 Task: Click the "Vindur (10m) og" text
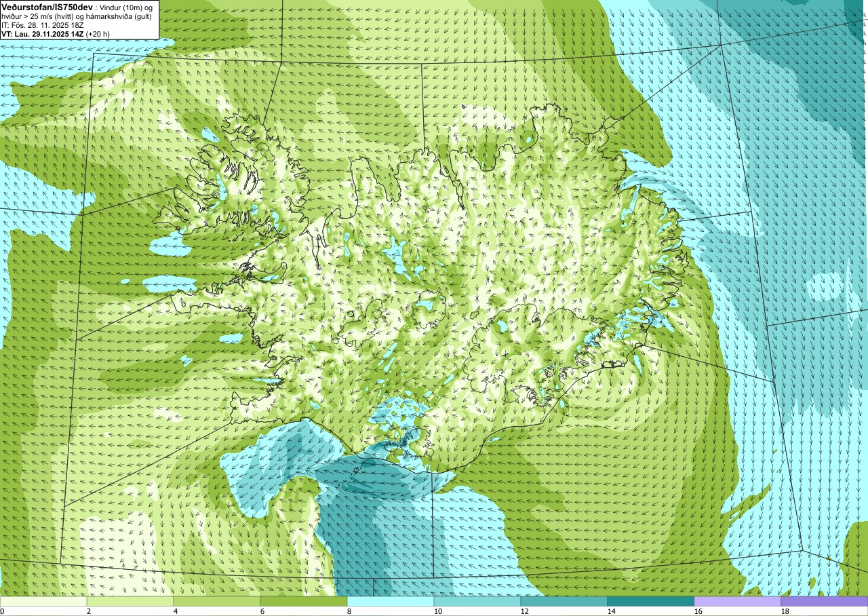coord(127,7)
